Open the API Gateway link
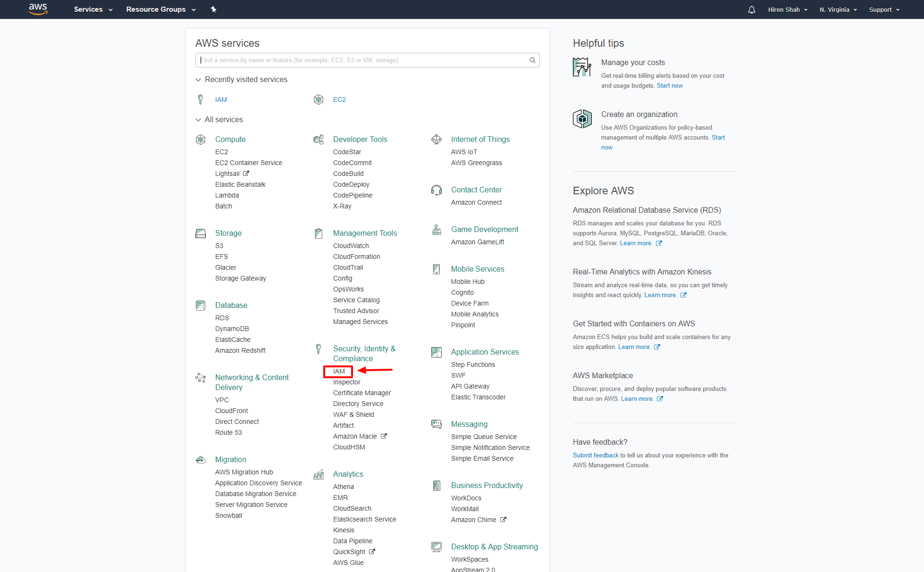 [x=470, y=386]
